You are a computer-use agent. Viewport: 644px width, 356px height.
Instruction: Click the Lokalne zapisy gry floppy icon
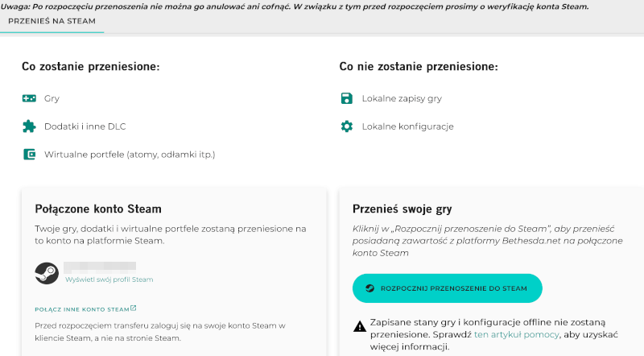pyautogui.click(x=347, y=98)
